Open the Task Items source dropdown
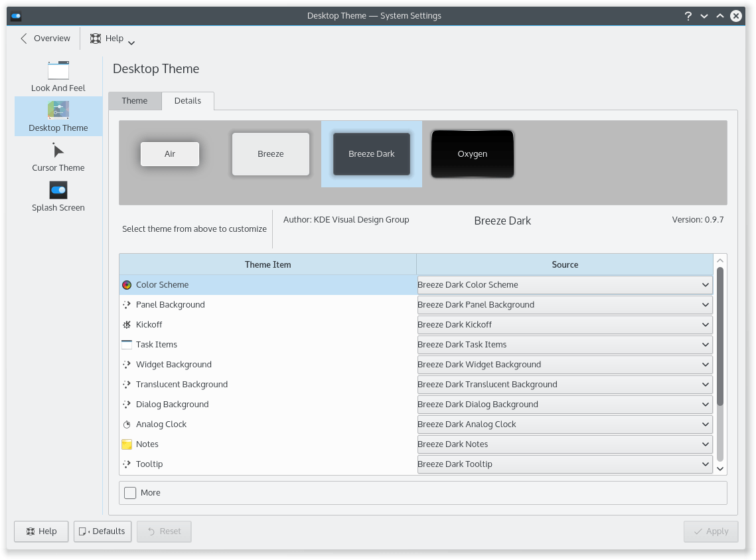Screen dimensions: 756x560 [x=565, y=344]
